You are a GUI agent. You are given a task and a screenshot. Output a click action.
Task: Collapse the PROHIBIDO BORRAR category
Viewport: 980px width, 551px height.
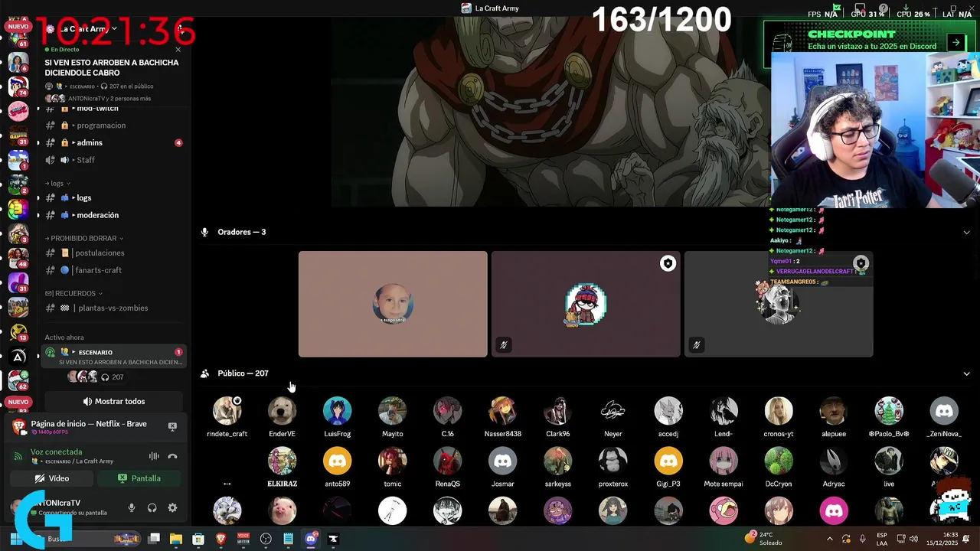(x=84, y=238)
